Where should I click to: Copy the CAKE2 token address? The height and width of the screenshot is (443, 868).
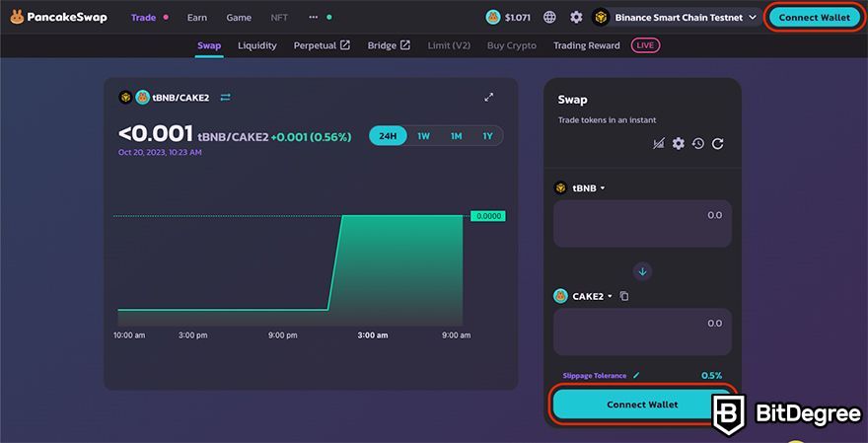point(624,296)
